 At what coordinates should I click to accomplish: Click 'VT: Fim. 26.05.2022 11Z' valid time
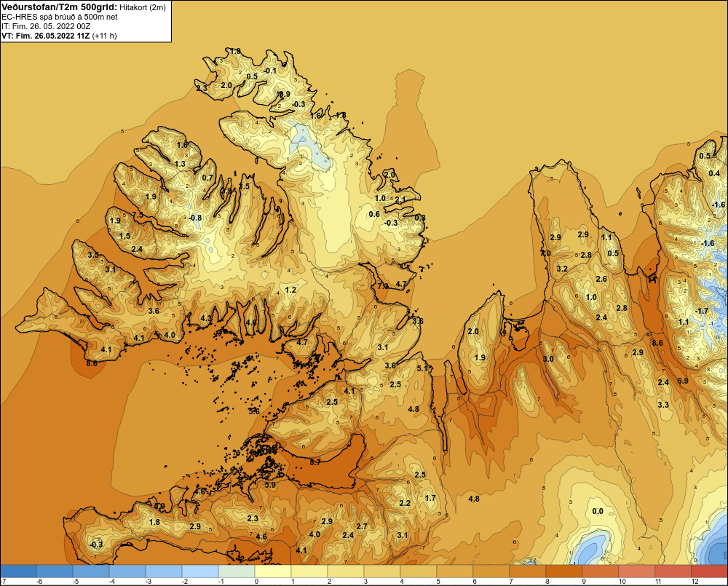pos(46,36)
